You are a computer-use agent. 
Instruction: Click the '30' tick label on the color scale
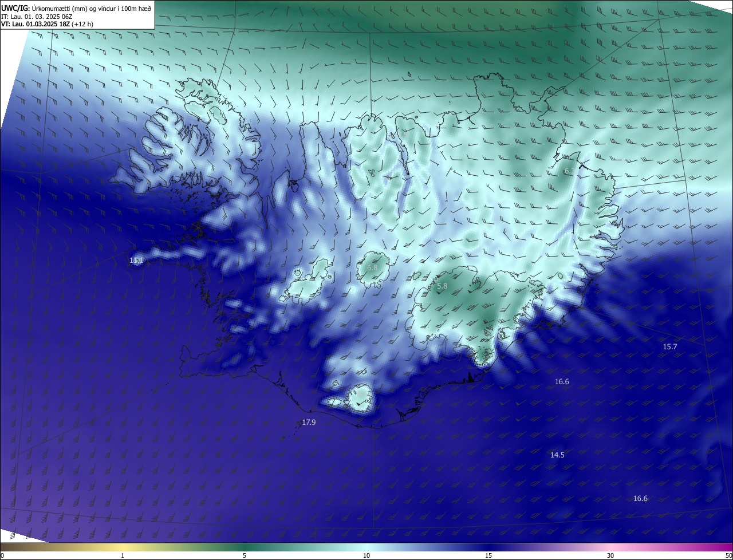610,555
